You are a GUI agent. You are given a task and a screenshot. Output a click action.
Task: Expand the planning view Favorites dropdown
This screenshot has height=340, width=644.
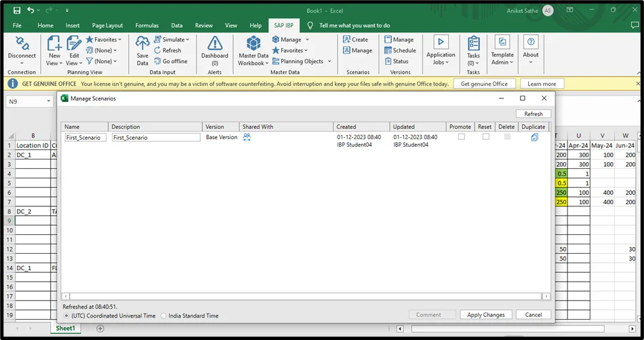pos(119,40)
